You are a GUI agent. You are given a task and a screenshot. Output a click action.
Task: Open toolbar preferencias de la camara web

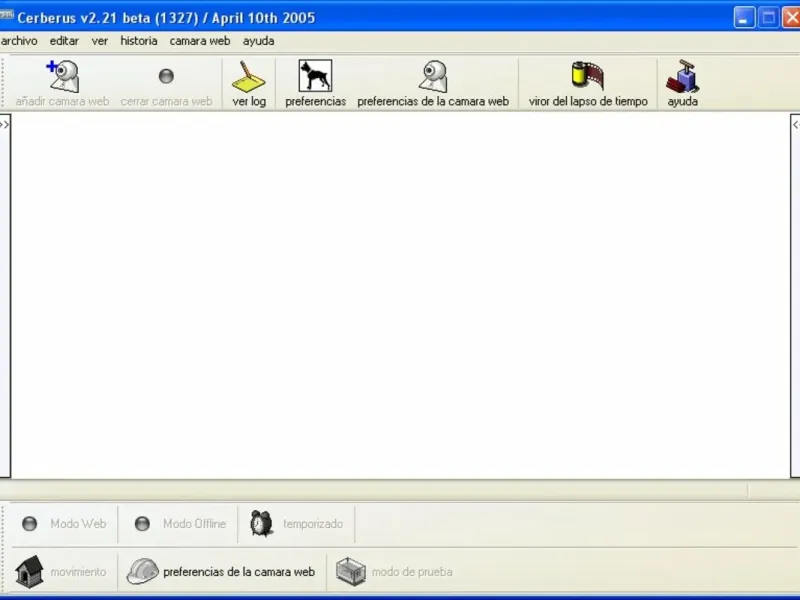click(433, 84)
